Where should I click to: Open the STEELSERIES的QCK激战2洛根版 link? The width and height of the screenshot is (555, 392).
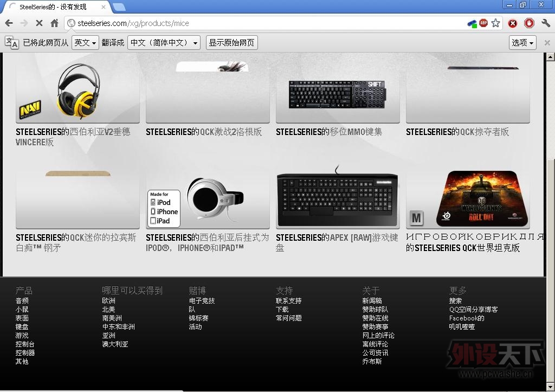204,132
